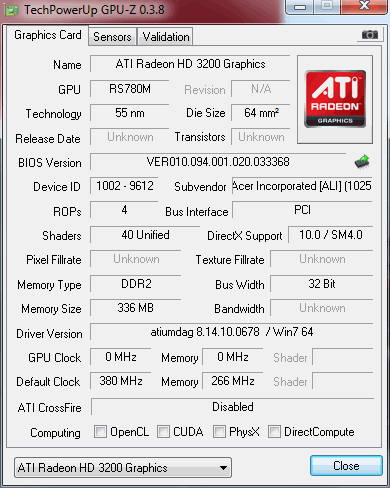The image size is (390, 488).
Task: Click the ROPs value 4
Action: 124,210
